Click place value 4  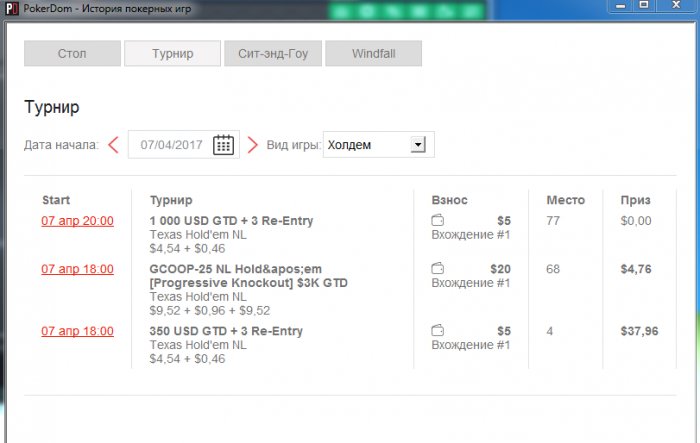point(550,331)
